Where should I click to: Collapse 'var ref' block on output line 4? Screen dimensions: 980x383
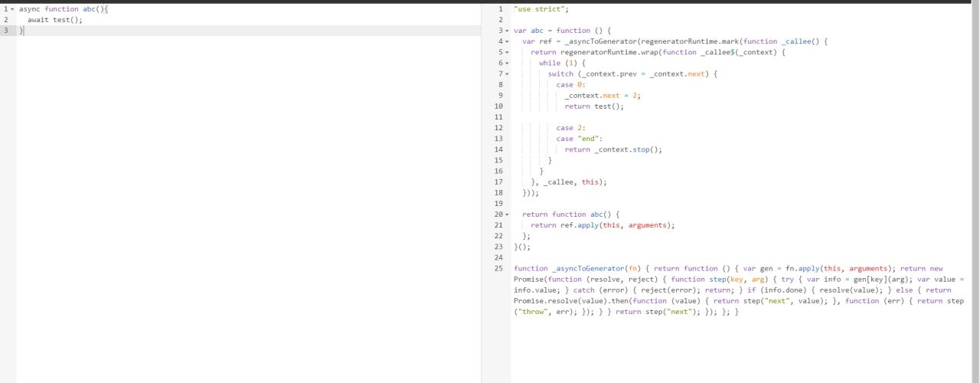pos(507,41)
